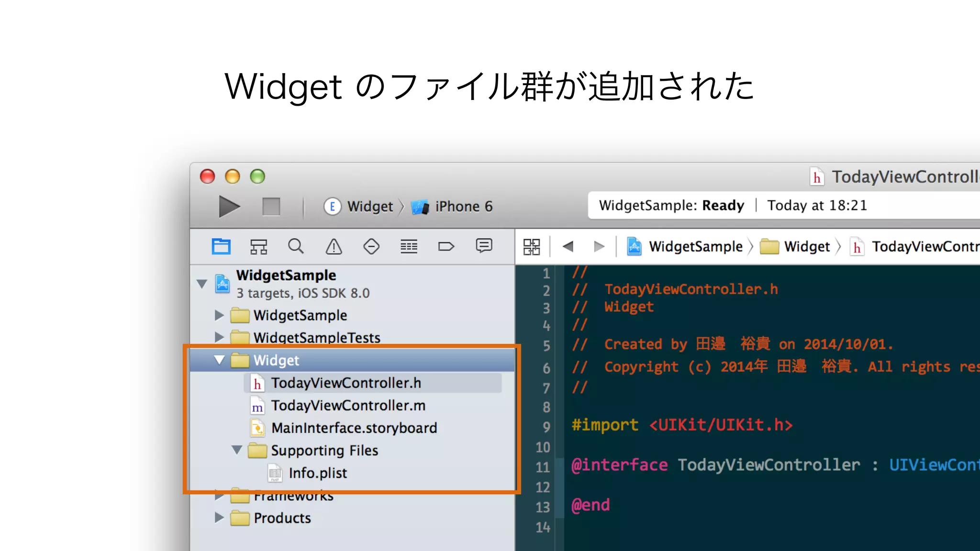980x551 pixels.
Task: Collapse the Supporting Files group
Action: click(237, 450)
